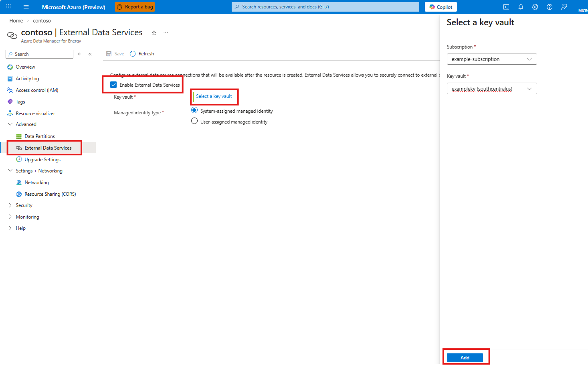Image resolution: width=588 pixels, height=365 pixels.
Task: Click the Save disk icon
Action: pos(109,54)
